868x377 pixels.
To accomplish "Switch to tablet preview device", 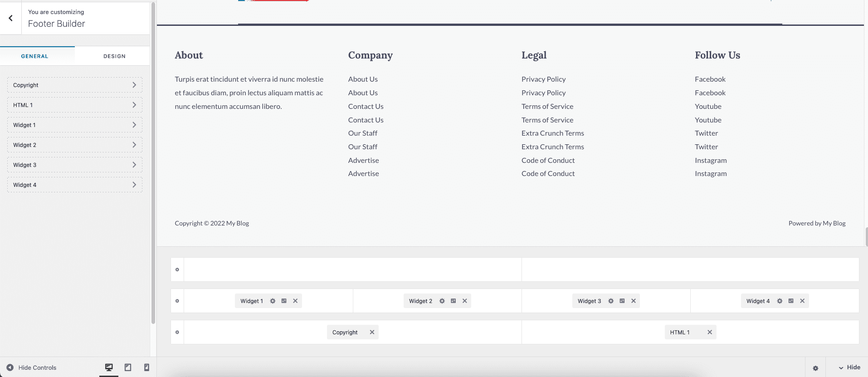I will click(x=128, y=367).
